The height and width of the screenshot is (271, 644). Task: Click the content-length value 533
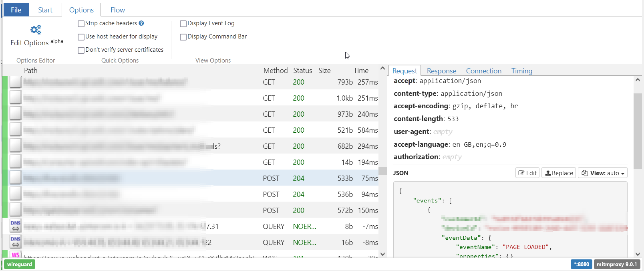click(453, 119)
